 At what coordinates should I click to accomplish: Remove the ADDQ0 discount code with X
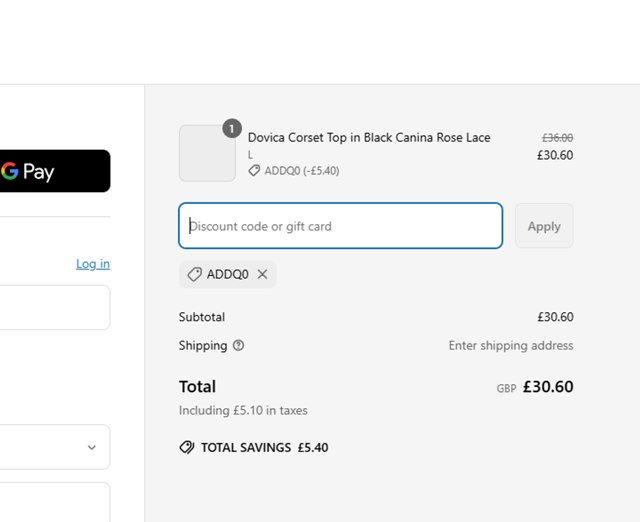pos(263,274)
